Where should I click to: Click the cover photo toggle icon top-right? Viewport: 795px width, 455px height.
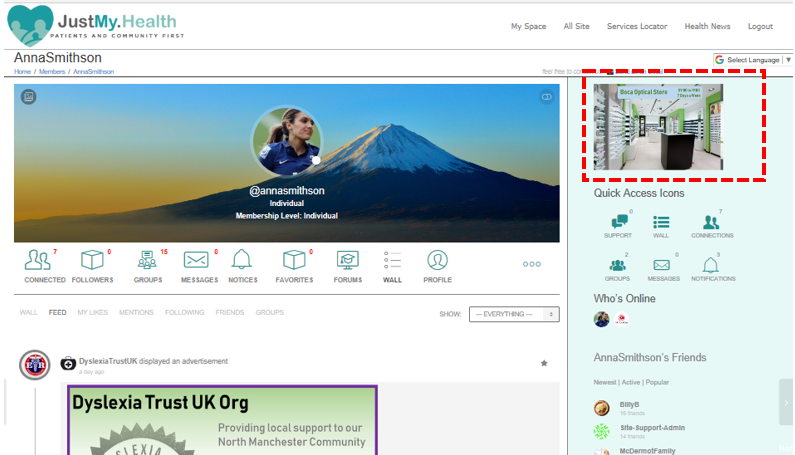pyautogui.click(x=546, y=97)
